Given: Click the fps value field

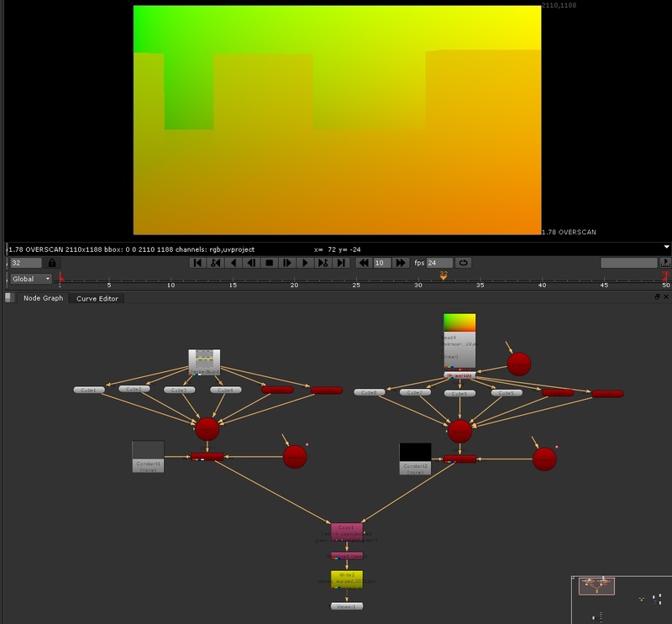Looking at the screenshot, I should click(439, 263).
